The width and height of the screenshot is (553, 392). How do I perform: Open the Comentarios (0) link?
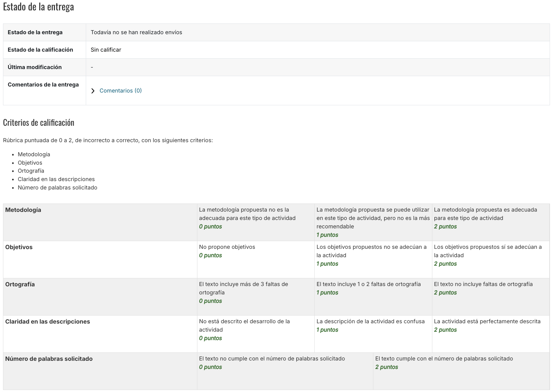[x=120, y=91]
